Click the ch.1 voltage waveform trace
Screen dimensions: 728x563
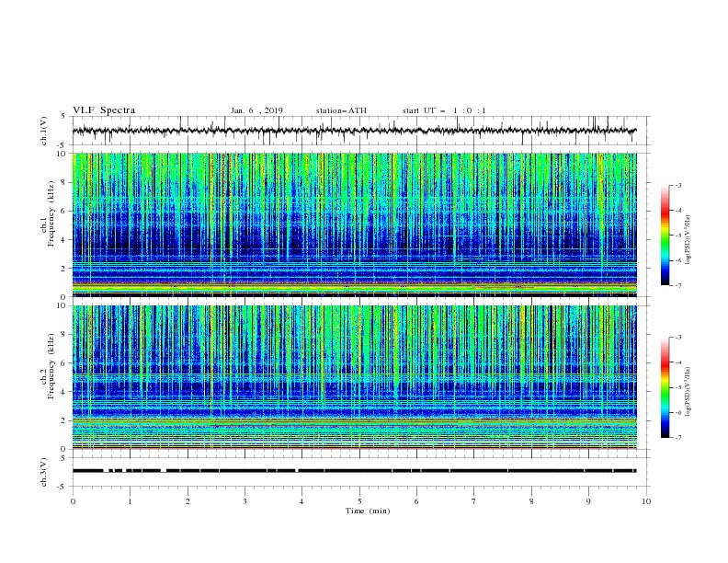pos(355,131)
